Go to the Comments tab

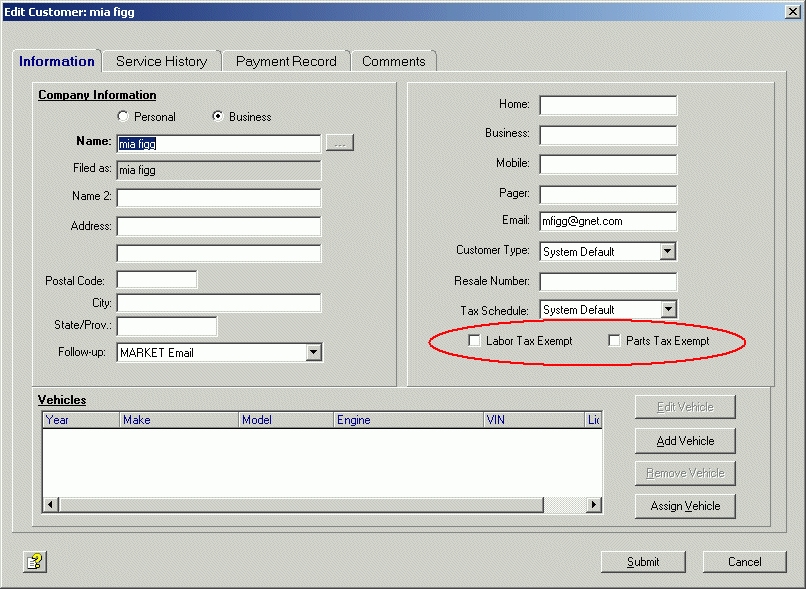(x=393, y=61)
